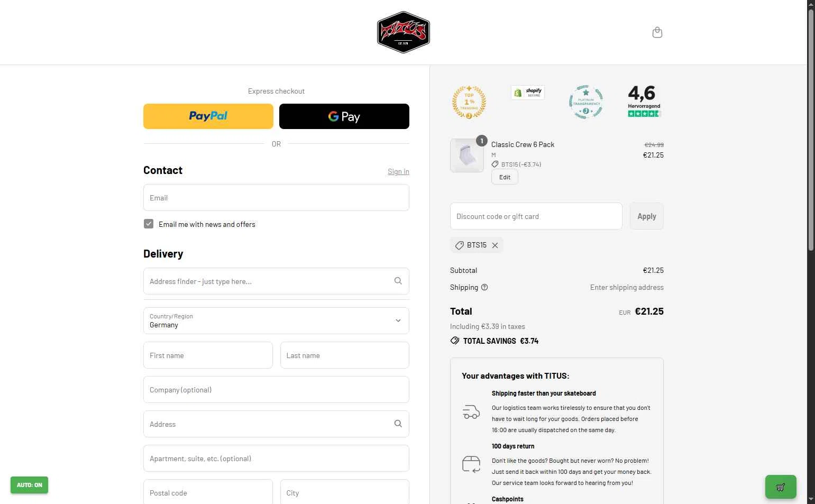Open the shopping bag cart icon

[657, 32]
